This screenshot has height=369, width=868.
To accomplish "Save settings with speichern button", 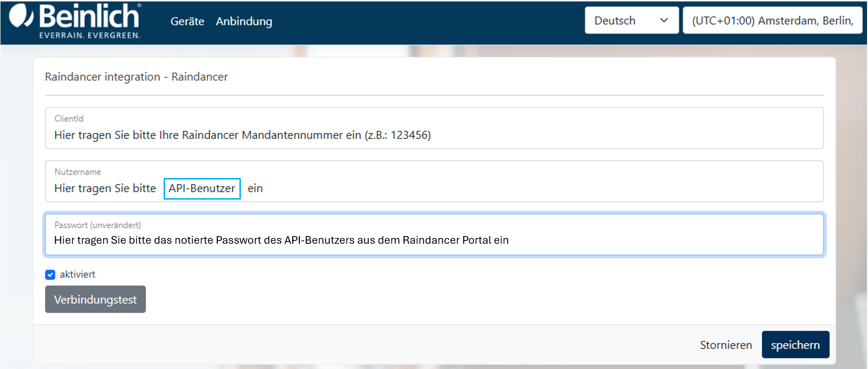I will pyautogui.click(x=795, y=345).
